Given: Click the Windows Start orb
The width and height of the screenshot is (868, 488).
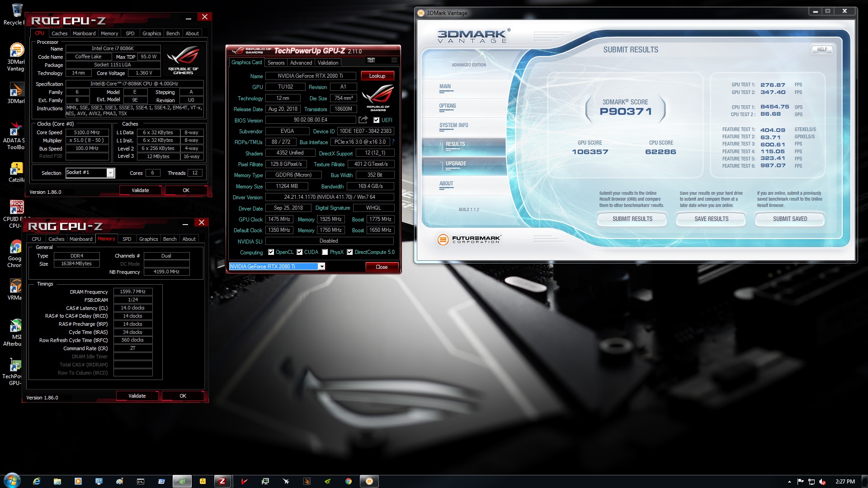Looking at the screenshot, I should 12,481.
